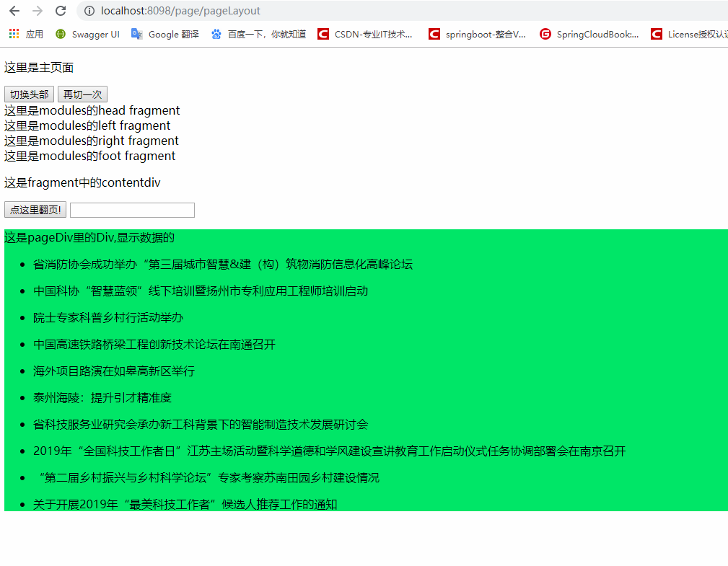Screen dimensions: 728x566
Task: Click the modules的right fragment line
Action: click(92, 141)
